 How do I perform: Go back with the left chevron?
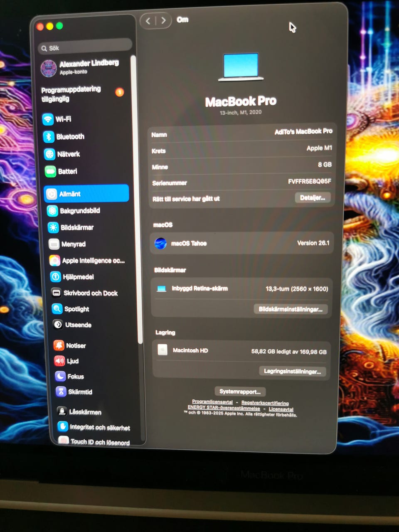(x=148, y=20)
